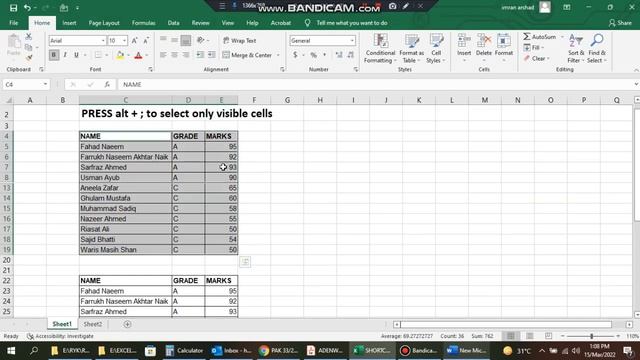Increase font size with larger A icon
The height and width of the screenshot is (360, 640).
(134, 40)
